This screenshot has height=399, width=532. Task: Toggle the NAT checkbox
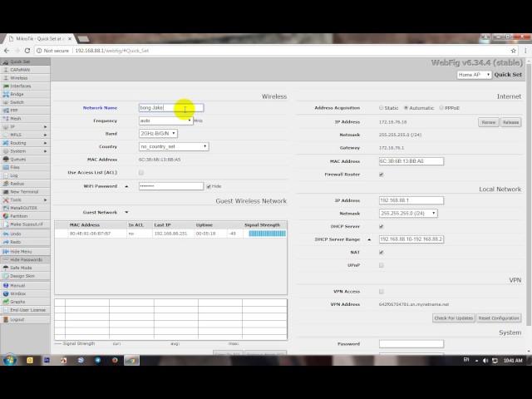click(382, 253)
